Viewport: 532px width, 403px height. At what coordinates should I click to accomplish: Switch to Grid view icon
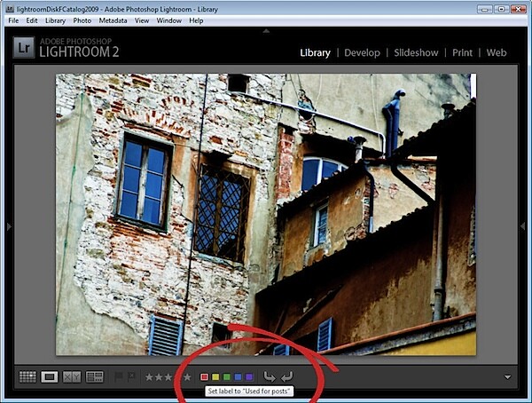27,377
